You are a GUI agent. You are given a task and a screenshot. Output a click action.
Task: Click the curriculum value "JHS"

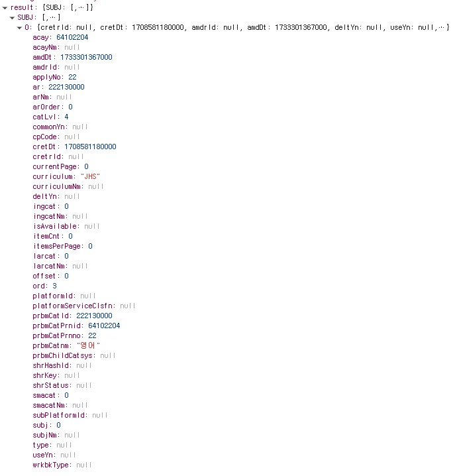point(91,176)
